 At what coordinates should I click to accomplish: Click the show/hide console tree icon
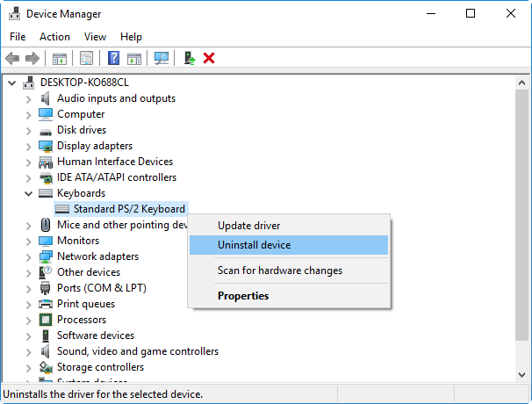tap(60, 58)
